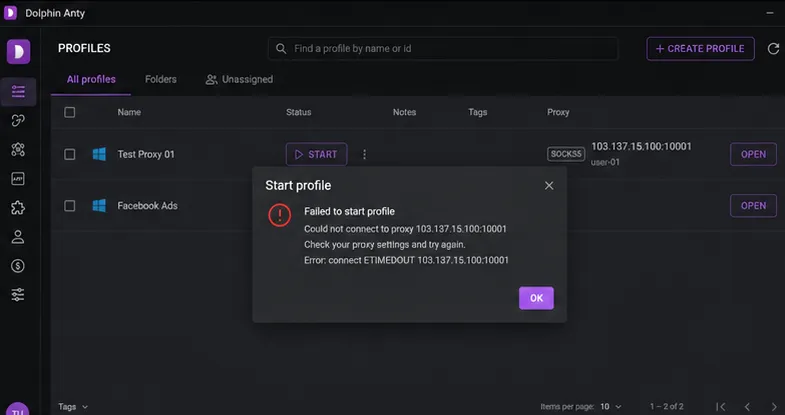Click the refresh icon beside Create Profile
The height and width of the screenshot is (415, 785).
pyautogui.click(x=773, y=49)
